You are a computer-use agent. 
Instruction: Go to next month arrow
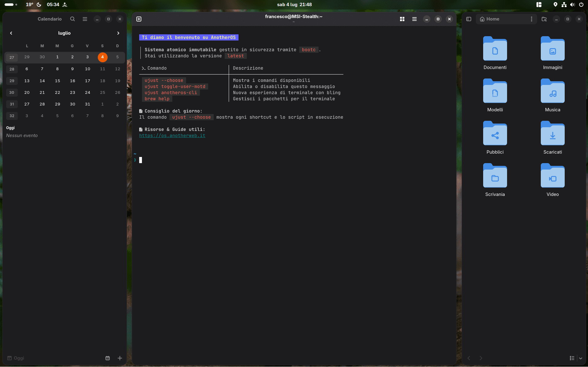coord(118,33)
